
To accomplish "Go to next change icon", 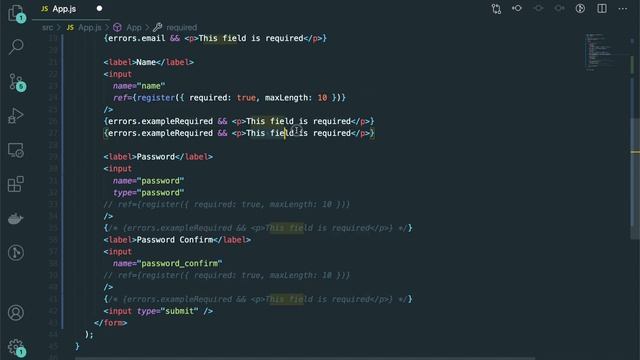I will click(x=559, y=9).
